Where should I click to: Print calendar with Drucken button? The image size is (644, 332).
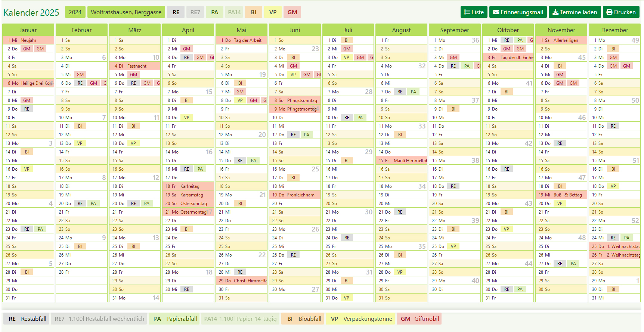coord(621,12)
